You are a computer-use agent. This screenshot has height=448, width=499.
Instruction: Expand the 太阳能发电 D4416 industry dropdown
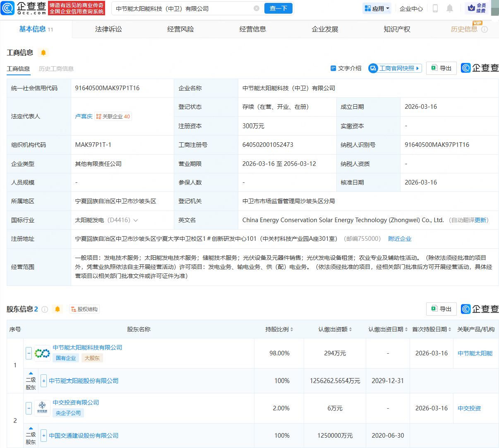coord(136,220)
